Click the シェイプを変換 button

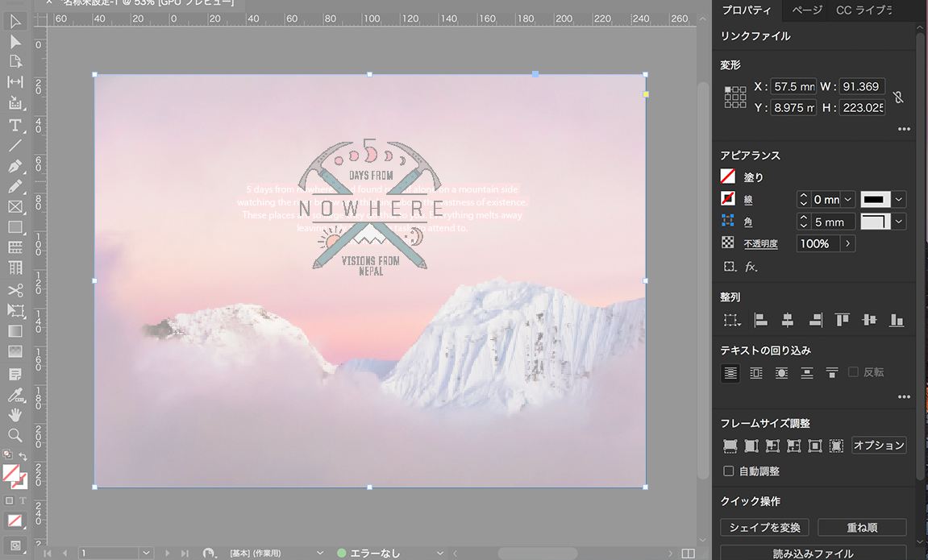coord(764,528)
